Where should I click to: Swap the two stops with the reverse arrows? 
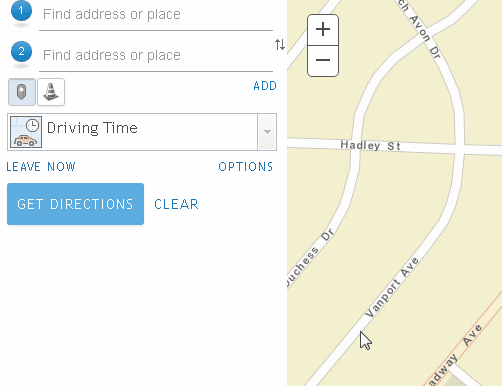pyautogui.click(x=280, y=44)
